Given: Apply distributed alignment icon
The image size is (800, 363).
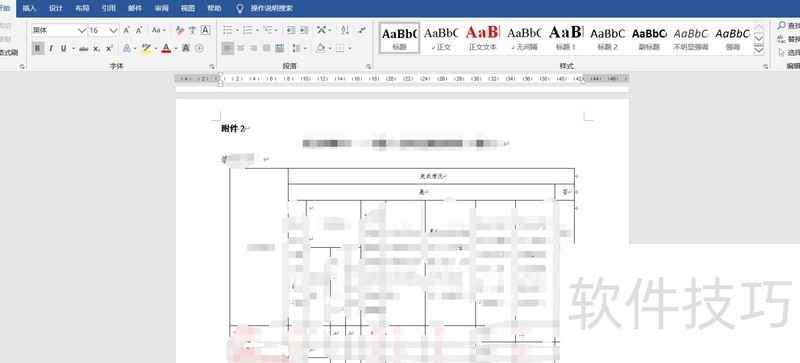Looking at the screenshot, I should [280, 49].
